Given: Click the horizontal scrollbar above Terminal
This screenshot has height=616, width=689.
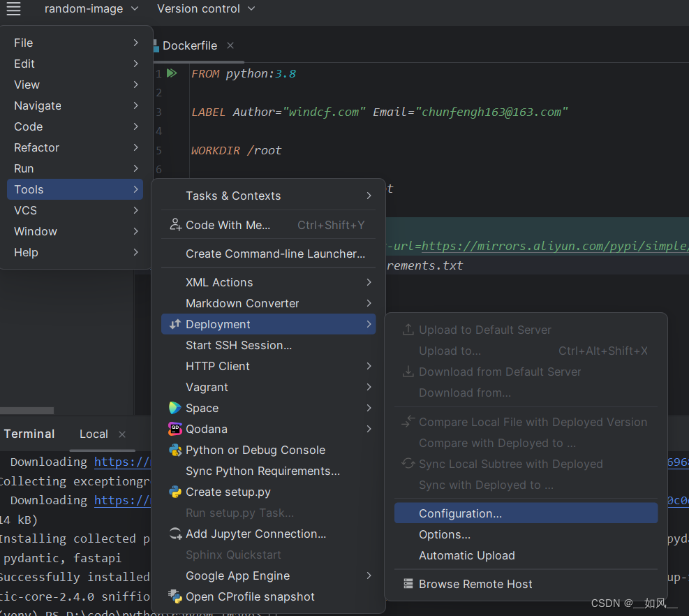Looking at the screenshot, I should [28, 410].
